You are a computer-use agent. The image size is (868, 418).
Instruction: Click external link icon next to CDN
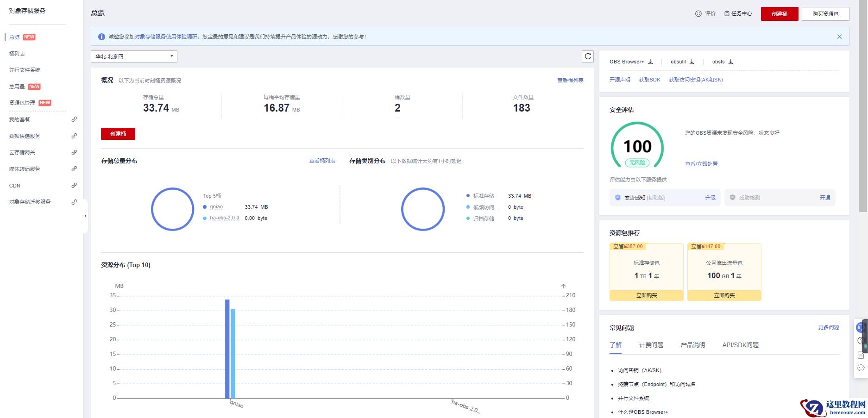click(74, 186)
